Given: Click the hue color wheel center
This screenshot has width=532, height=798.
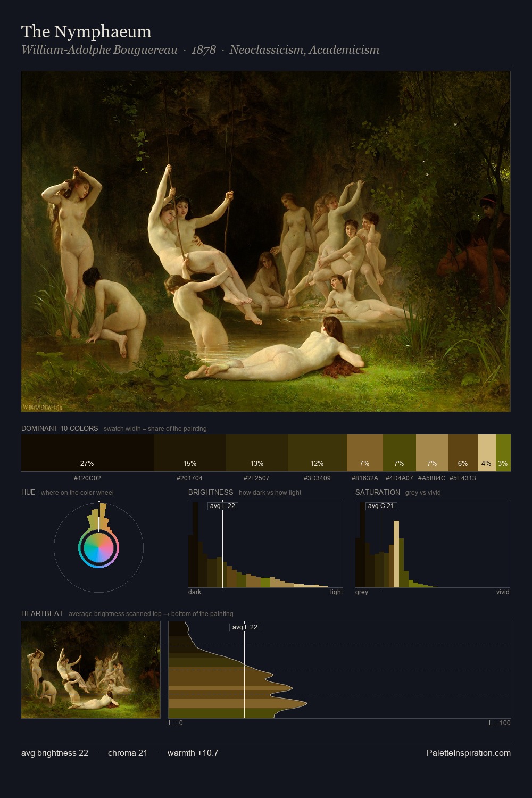Looking at the screenshot, I should click(x=98, y=548).
